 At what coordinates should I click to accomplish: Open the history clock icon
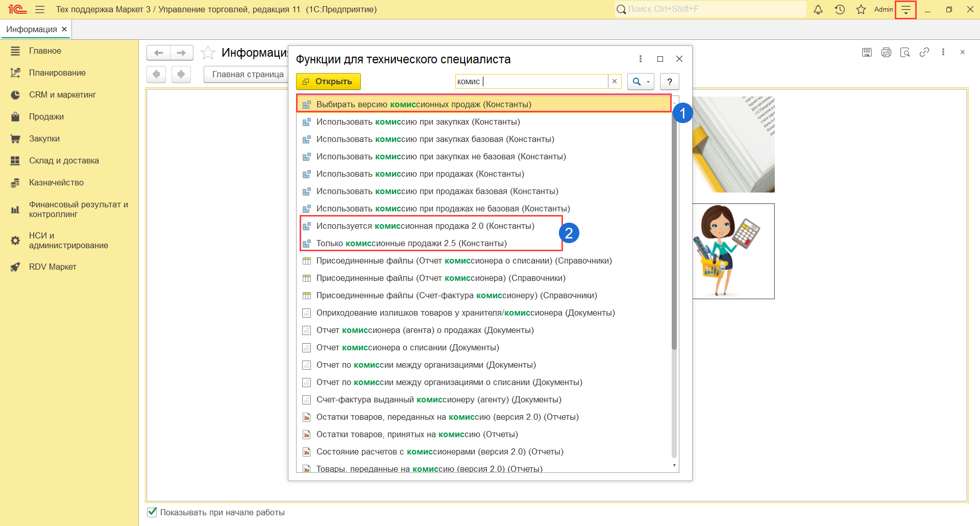coord(840,10)
